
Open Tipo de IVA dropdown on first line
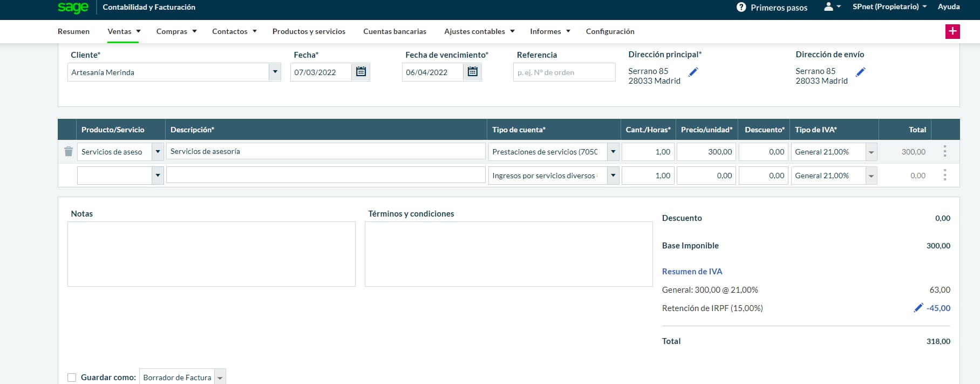871,152
